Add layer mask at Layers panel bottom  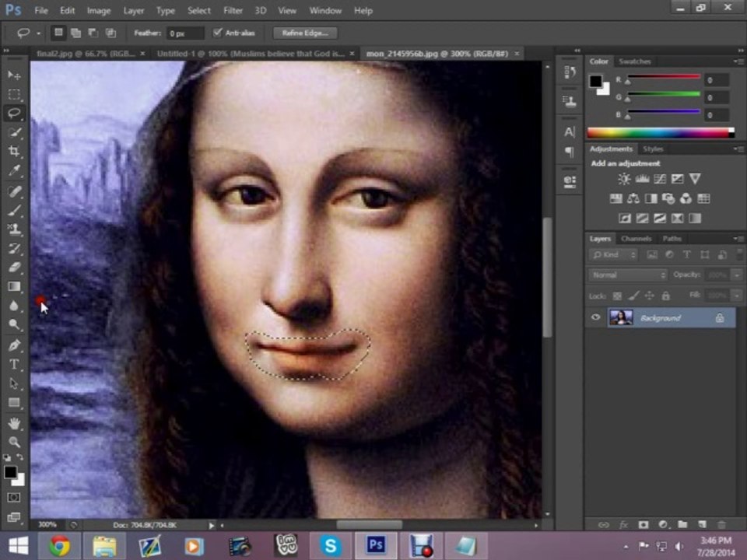pos(644,524)
